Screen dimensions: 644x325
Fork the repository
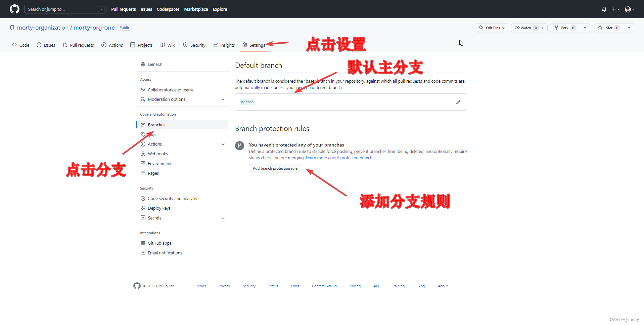click(565, 28)
